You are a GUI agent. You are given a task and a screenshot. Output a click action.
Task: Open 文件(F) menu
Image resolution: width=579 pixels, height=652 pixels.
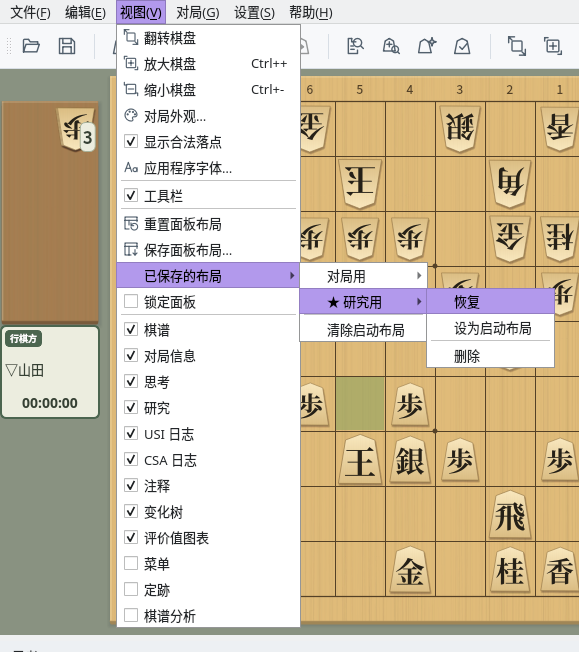click(30, 12)
